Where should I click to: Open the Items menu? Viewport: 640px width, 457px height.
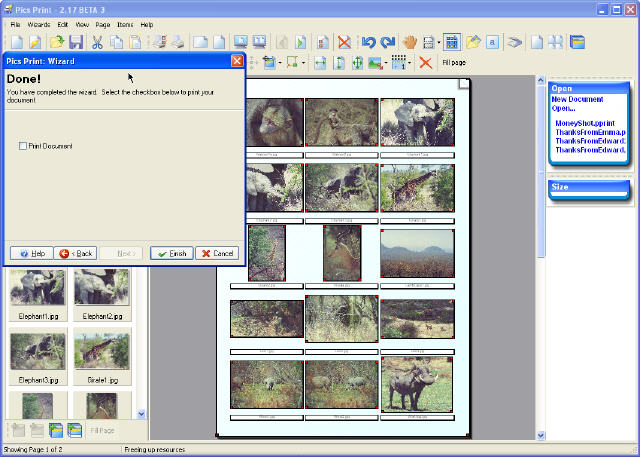click(124, 24)
